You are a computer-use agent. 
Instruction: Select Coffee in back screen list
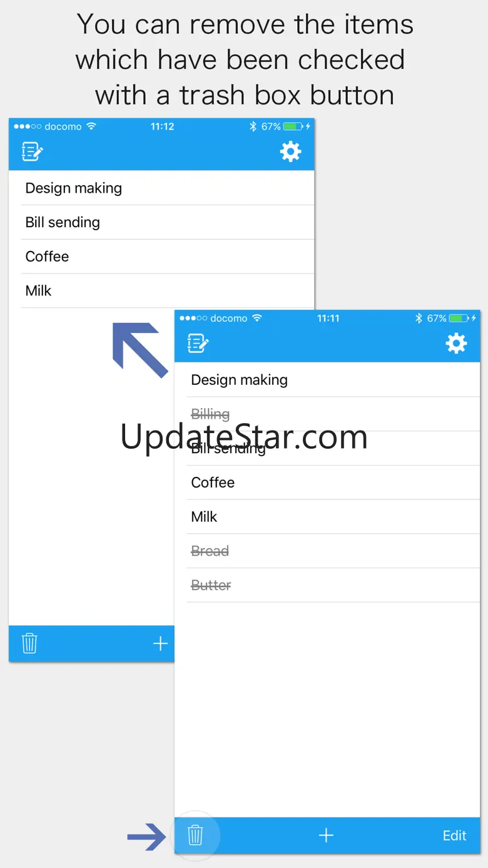click(161, 257)
